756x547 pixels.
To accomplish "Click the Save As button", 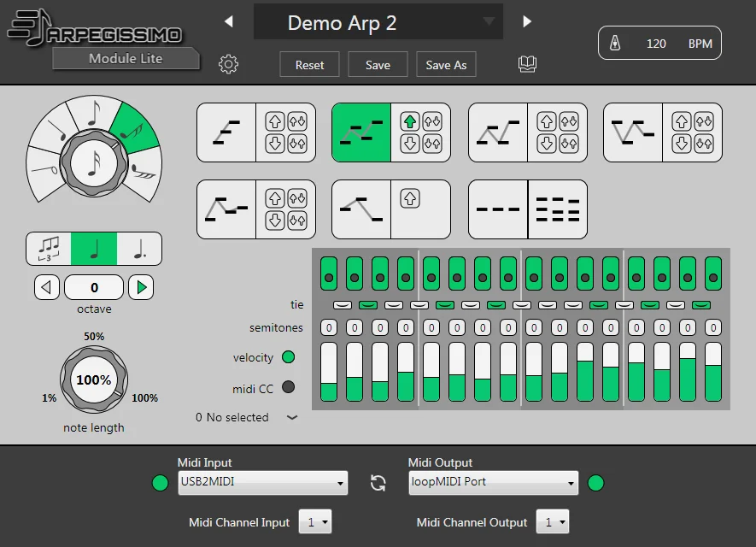I will click(446, 65).
